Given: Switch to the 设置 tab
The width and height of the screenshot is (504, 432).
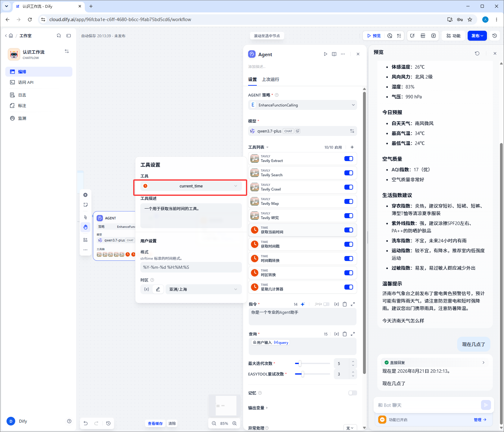Looking at the screenshot, I should (x=252, y=79).
